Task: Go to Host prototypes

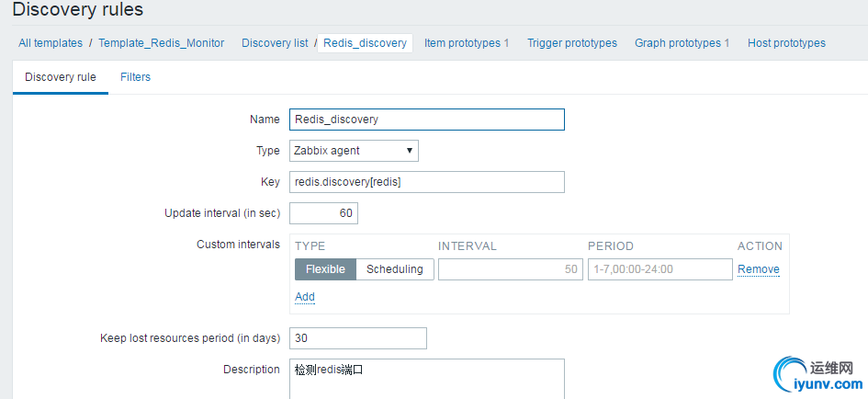Action: tap(786, 43)
